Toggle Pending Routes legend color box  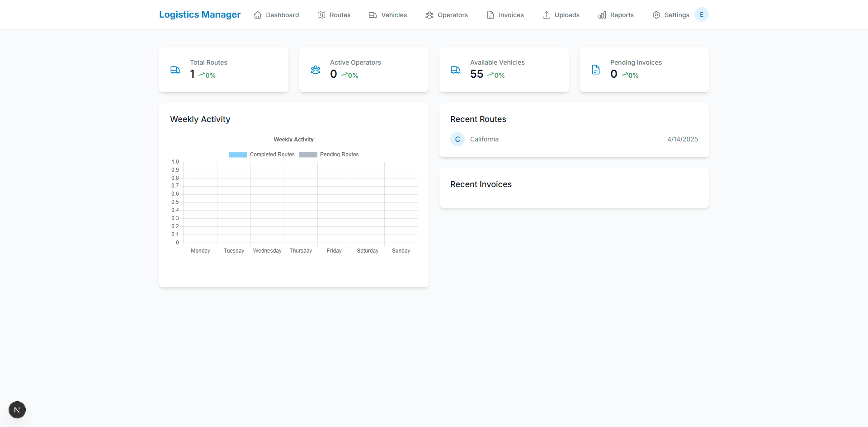pos(308,155)
